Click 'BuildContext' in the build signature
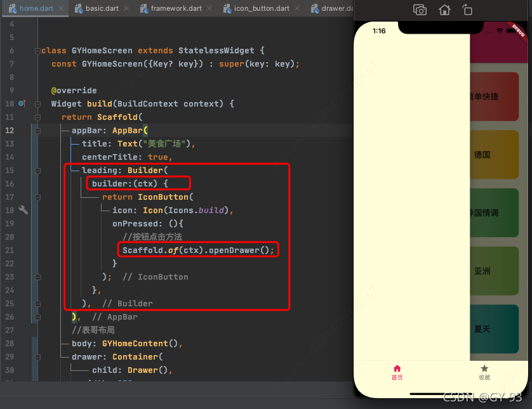 point(147,104)
